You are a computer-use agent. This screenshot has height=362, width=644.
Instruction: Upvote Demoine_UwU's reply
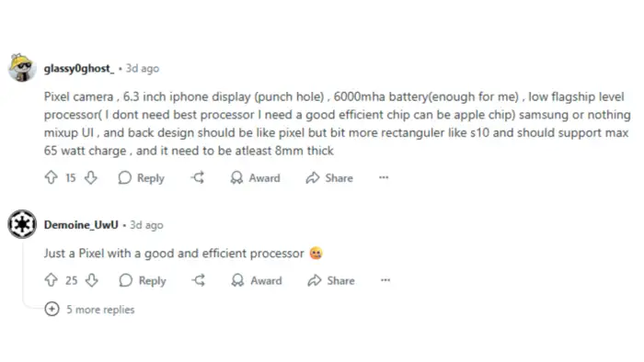click(51, 280)
